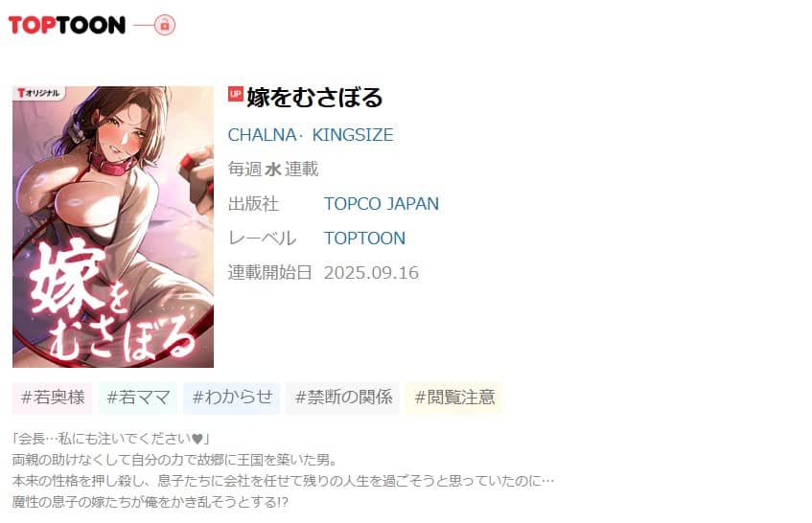Click the レーベル field label
The width and height of the screenshot is (812, 523).
(x=262, y=238)
